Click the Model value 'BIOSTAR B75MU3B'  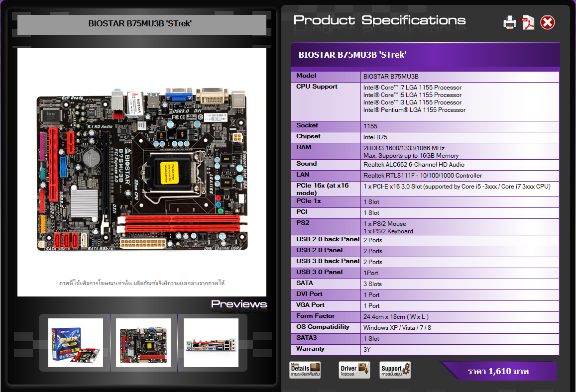(x=391, y=77)
